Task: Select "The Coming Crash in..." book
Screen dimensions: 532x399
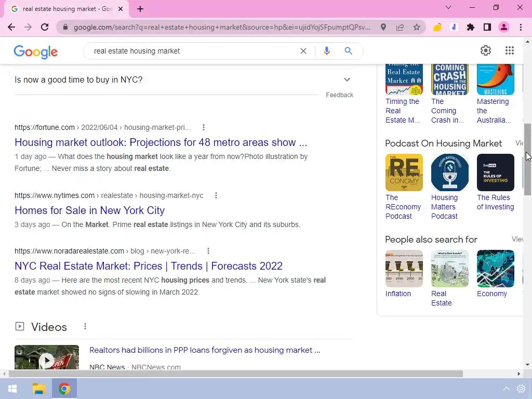Action: [449, 94]
